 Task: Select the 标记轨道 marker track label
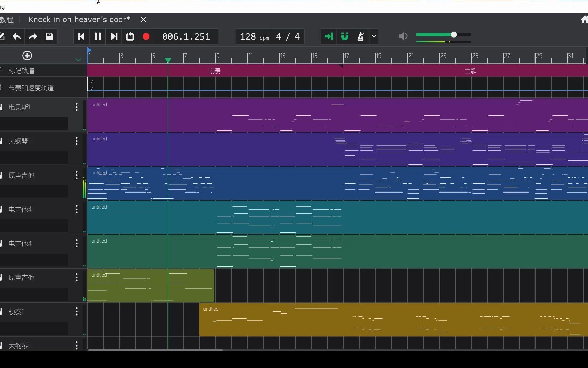pyautogui.click(x=21, y=71)
